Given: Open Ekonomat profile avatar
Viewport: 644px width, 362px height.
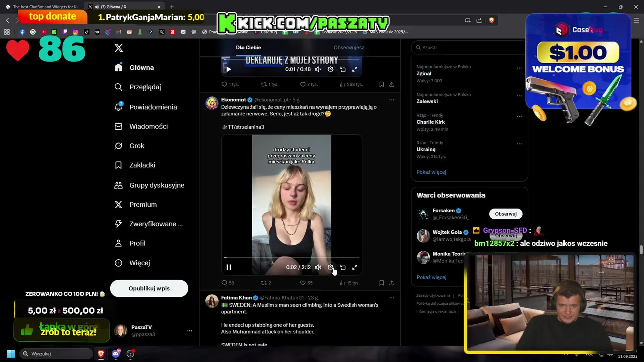Looking at the screenshot, I should (x=212, y=103).
